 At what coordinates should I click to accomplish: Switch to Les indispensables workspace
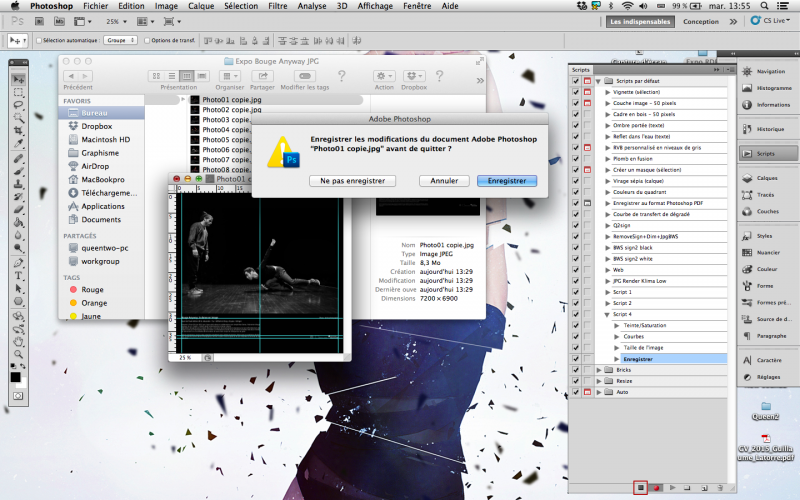point(640,21)
